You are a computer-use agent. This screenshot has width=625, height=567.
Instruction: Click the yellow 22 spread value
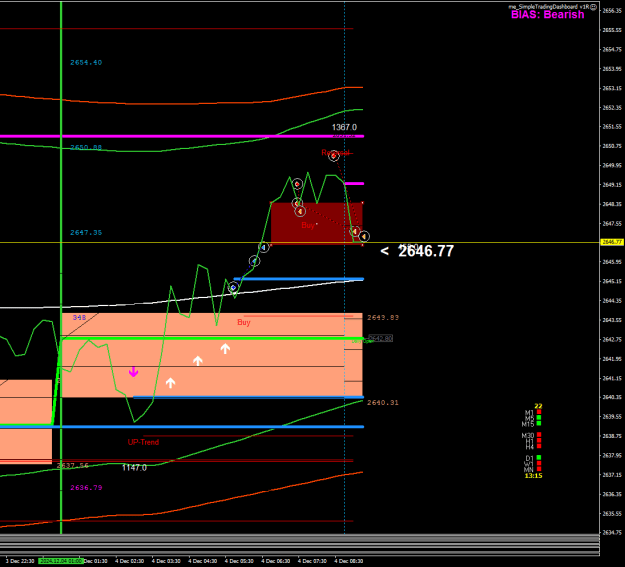pos(539,406)
